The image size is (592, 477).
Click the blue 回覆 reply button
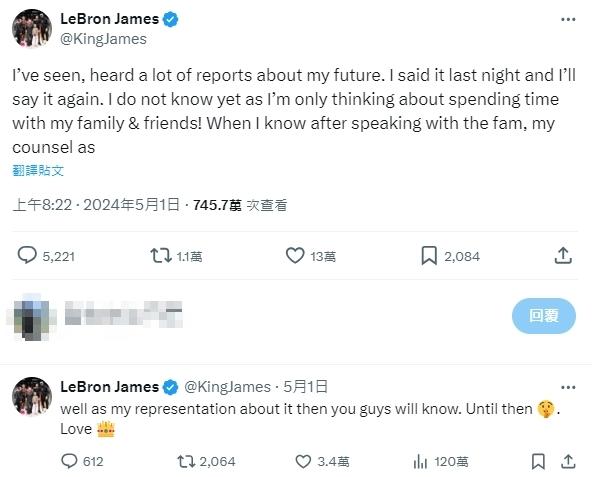tap(544, 316)
